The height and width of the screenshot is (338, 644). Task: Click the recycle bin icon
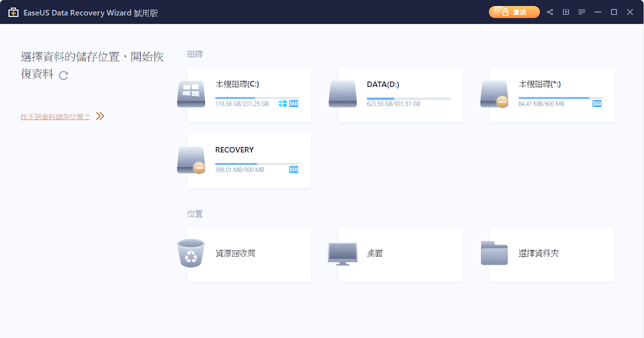[191, 253]
